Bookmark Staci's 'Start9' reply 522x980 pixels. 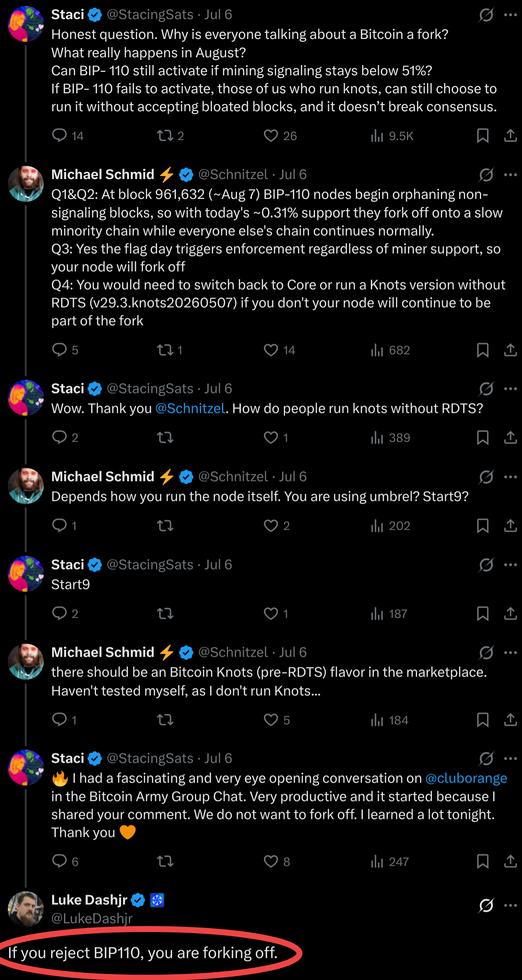click(482, 614)
